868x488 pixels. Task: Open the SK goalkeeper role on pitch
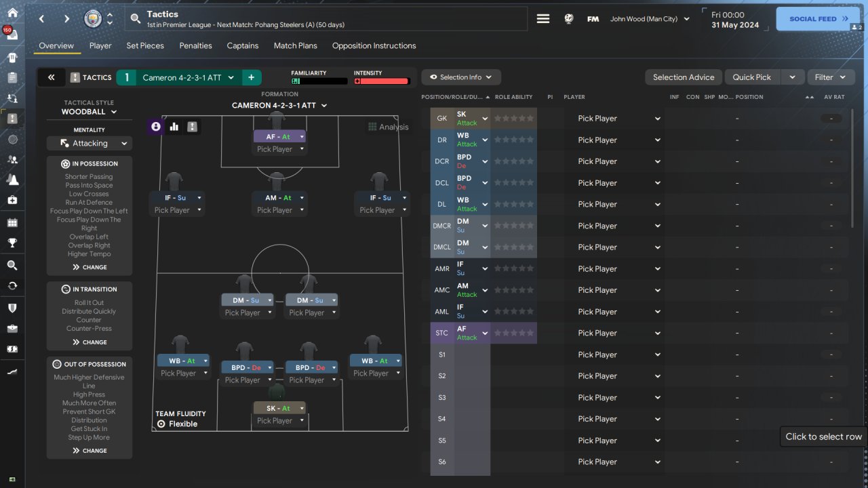coord(279,408)
